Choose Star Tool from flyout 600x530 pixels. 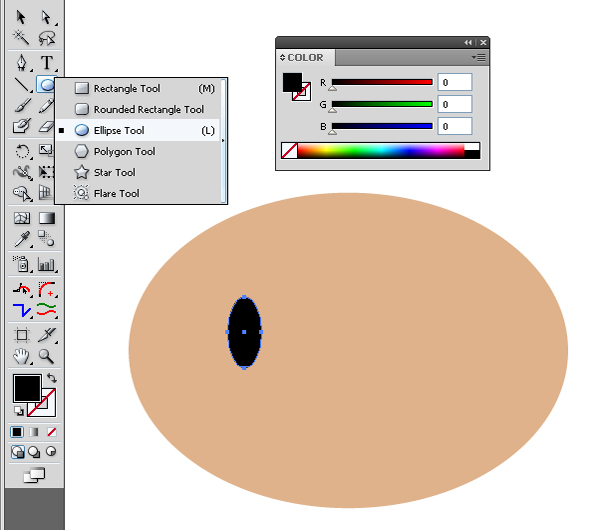tap(139, 173)
